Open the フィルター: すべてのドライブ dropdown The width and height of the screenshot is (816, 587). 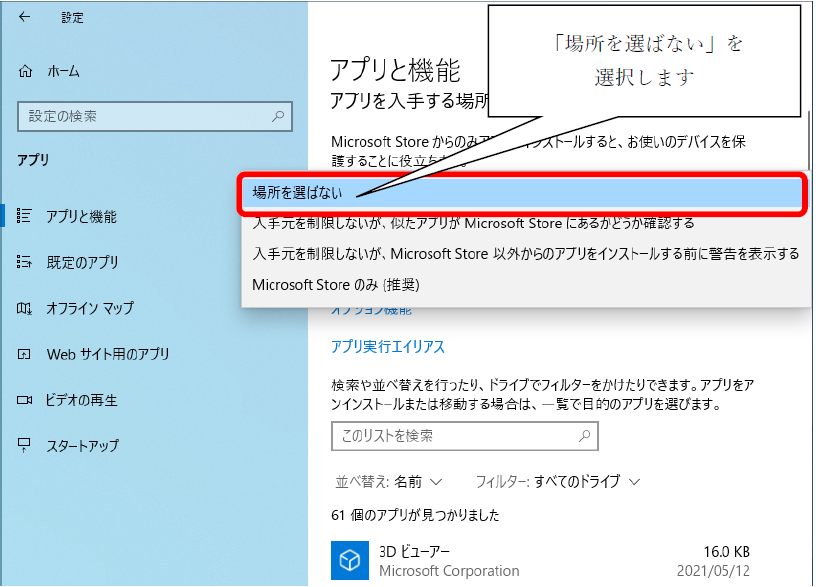click(557, 481)
